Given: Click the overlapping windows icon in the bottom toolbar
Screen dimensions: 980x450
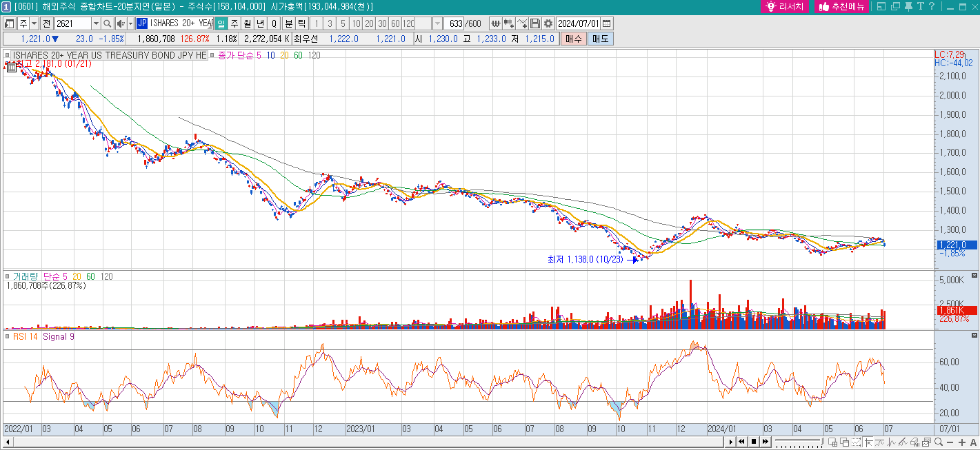Looking at the screenshot, I should point(845,442).
